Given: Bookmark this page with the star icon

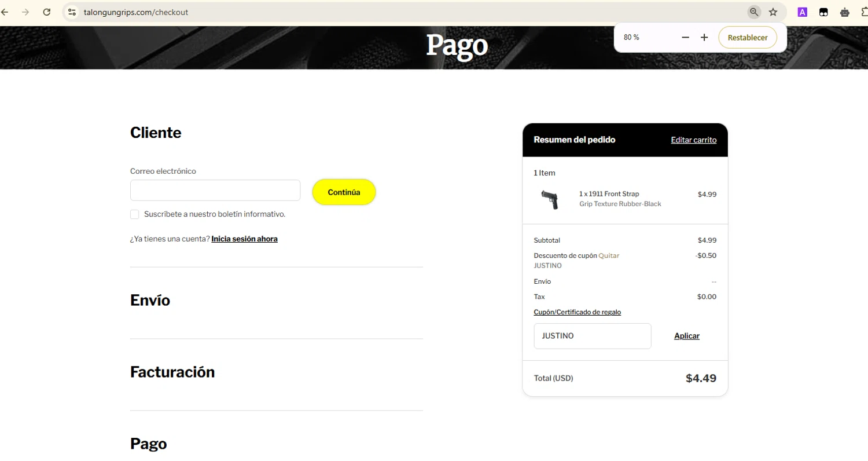Looking at the screenshot, I should click(773, 12).
